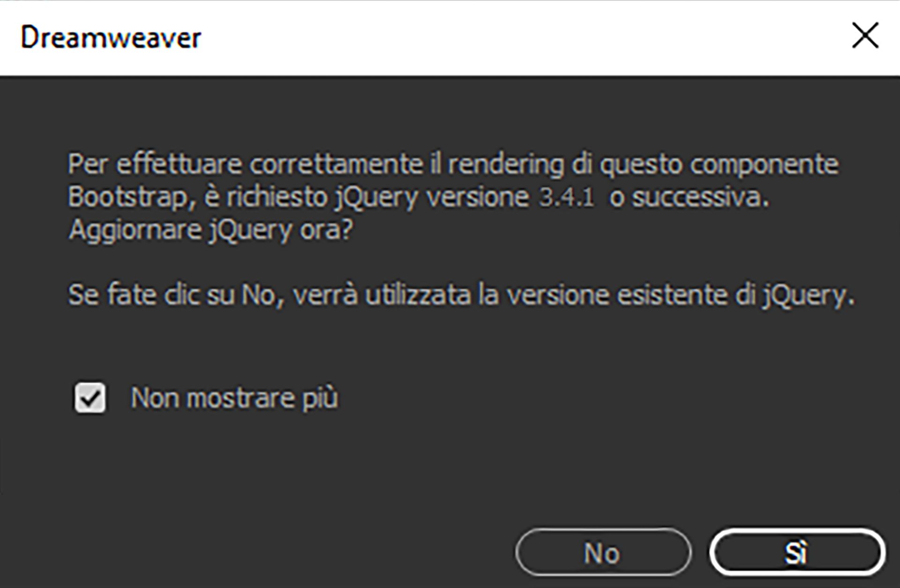Click No to keep existing jQuery version
This screenshot has width=900, height=588.
[x=602, y=553]
